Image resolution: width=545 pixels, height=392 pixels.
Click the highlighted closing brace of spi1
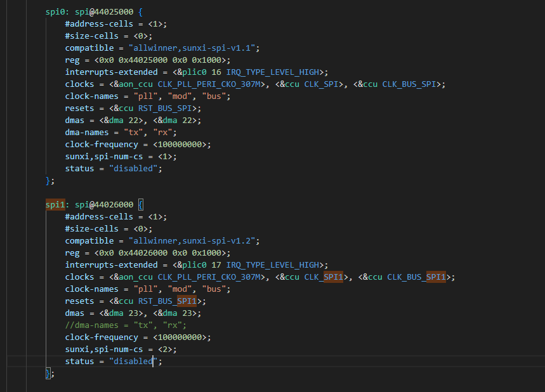point(49,373)
